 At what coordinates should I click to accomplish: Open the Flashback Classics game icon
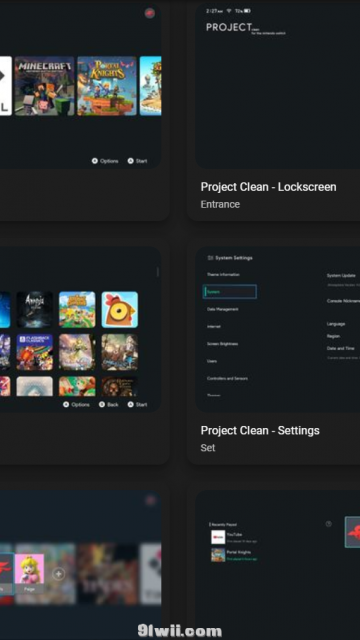35,352
